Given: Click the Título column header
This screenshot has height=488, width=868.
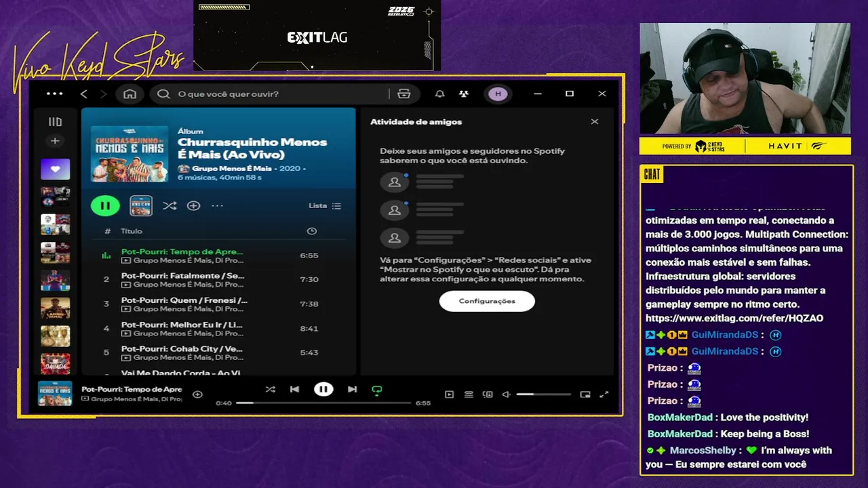Looking at the screenshot, I should tap(132, 231).
